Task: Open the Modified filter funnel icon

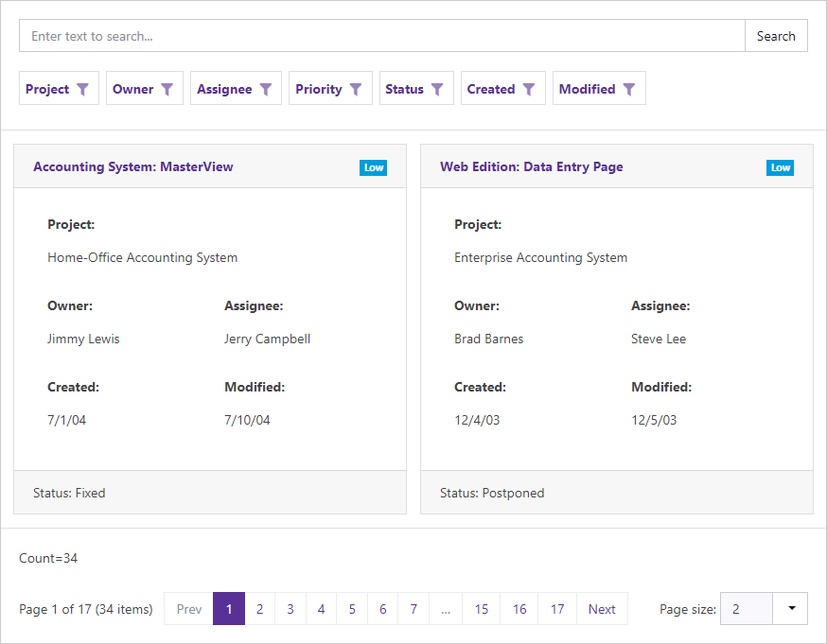Action: [629, 89]
